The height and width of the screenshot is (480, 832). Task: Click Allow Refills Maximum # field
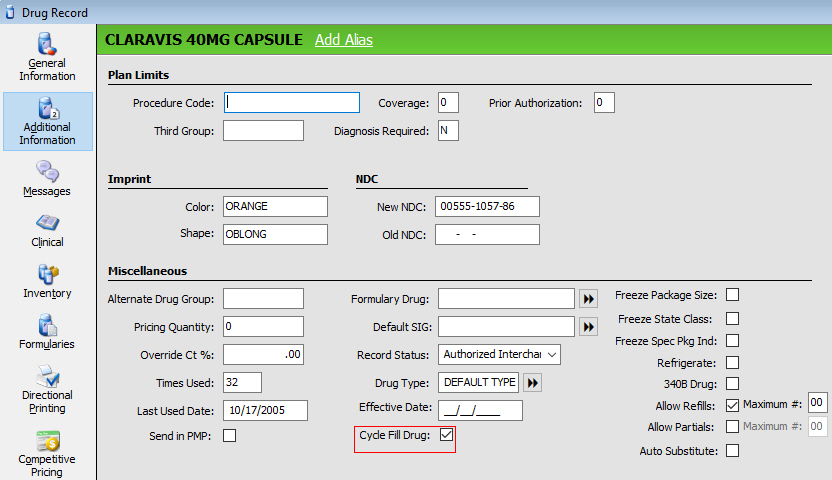tap(817, 403)
